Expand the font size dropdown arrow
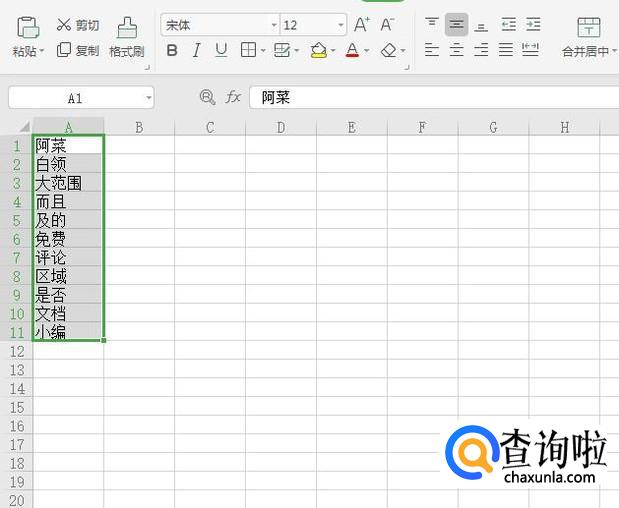 tap(341, 26)
